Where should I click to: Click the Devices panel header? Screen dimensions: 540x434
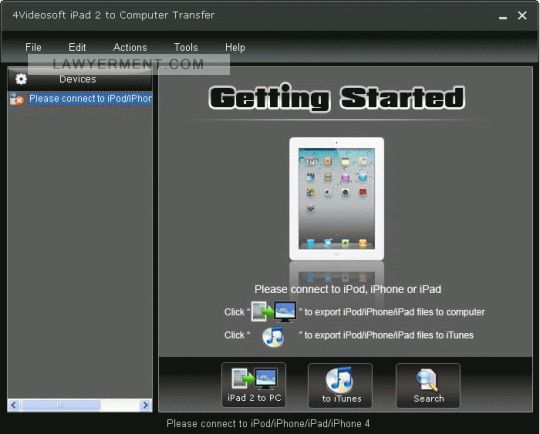80,79
